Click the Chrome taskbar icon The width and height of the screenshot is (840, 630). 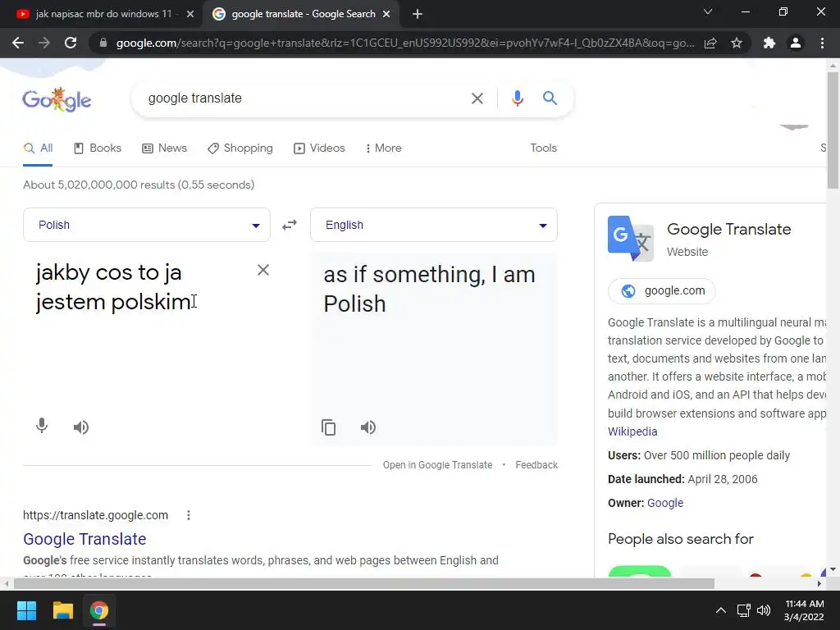coord(99,610)
